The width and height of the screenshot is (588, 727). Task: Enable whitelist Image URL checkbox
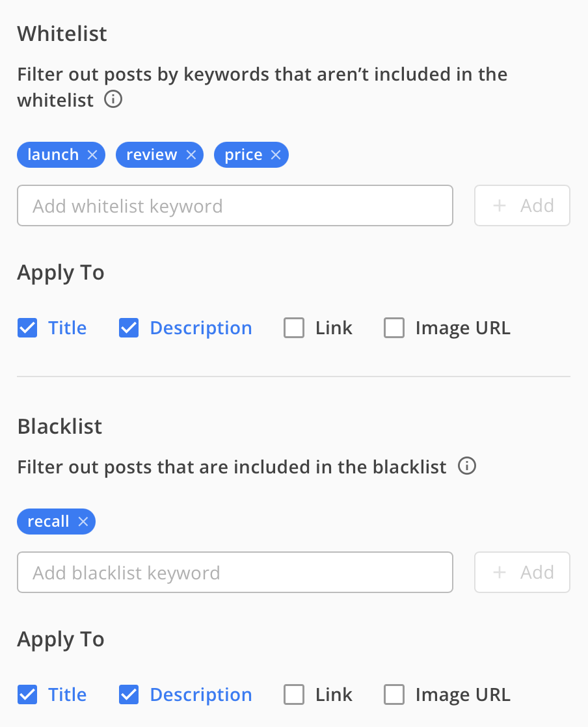point(394,328)
